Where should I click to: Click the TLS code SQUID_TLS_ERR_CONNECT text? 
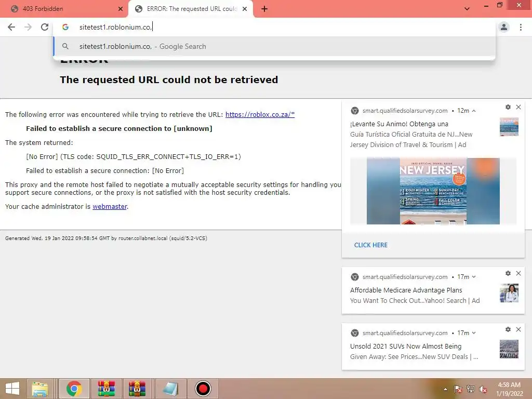(x=134, y=157)
